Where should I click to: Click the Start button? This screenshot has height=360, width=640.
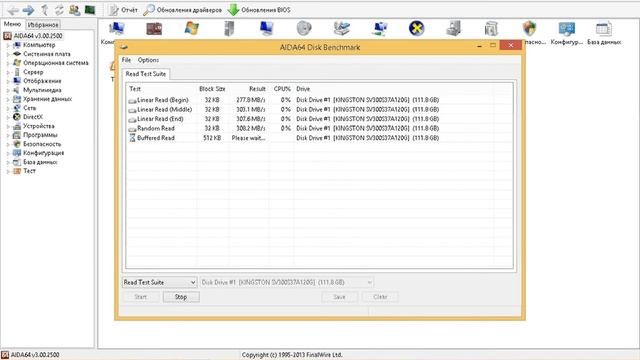[140, 297]
